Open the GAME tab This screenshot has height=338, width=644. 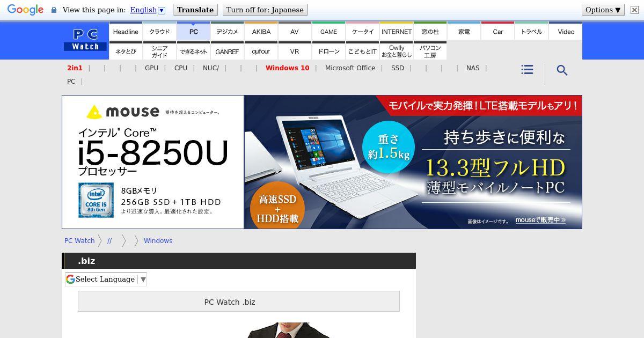click(328, 31)
